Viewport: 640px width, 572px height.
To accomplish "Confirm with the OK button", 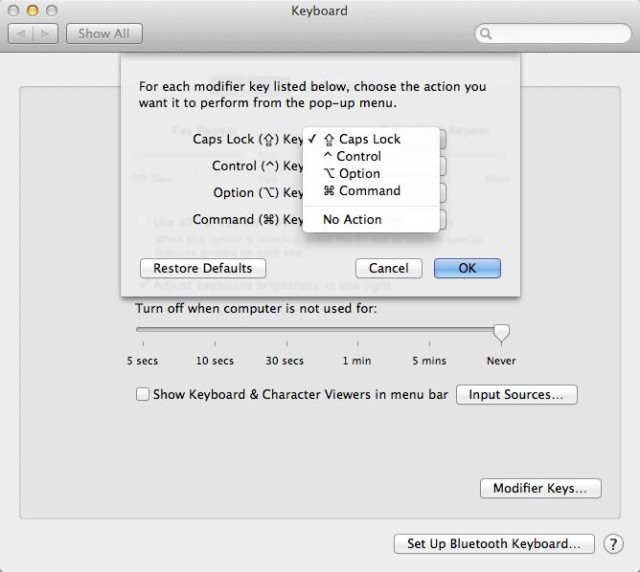I will [467, 268].
